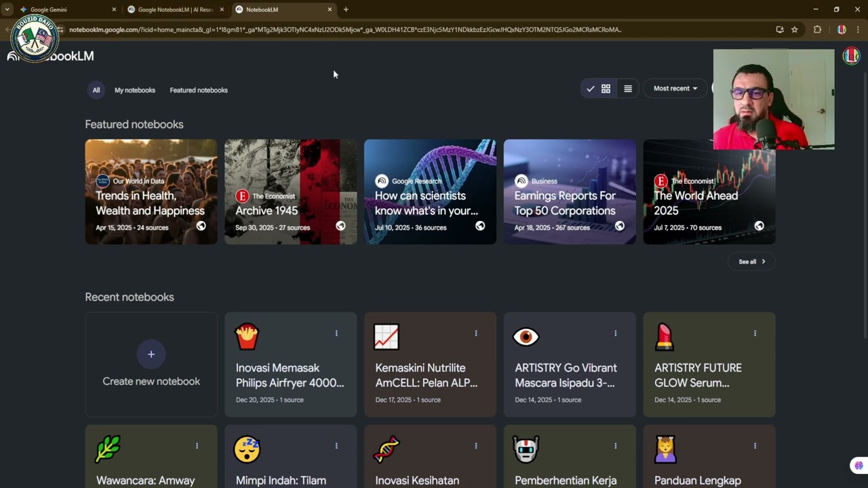The width and height of the screenshot is (868, 488).
Task: Click See all featured notebooks
Action: point(752,262)
